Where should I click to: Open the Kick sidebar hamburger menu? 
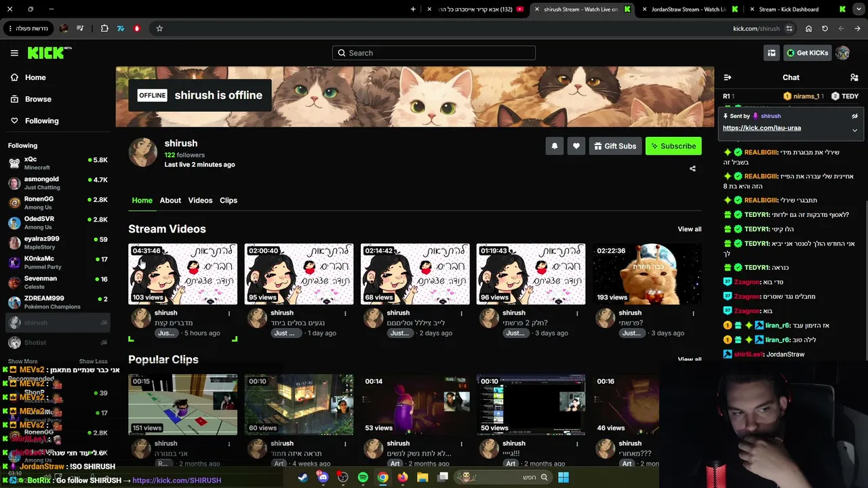(x=14, y=53)
